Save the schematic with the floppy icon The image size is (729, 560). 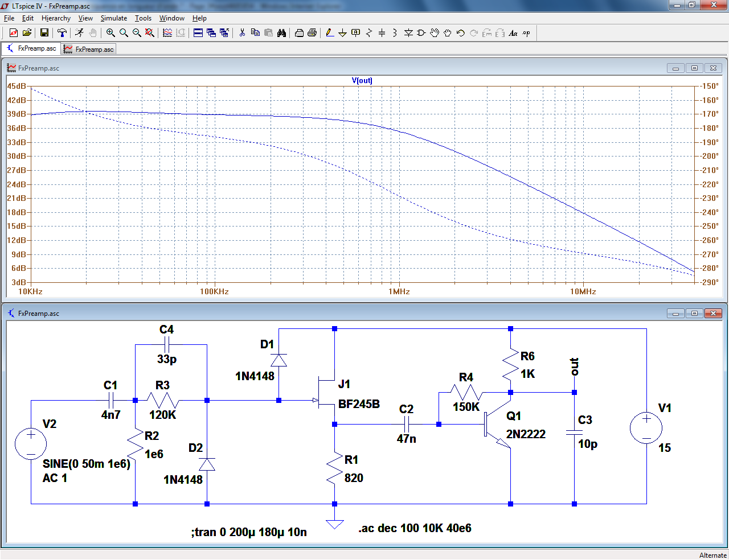click(44, 33)
